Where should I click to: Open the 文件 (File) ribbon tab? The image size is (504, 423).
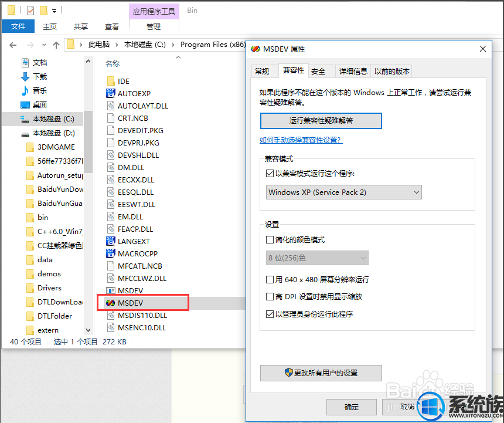click(18, 26)
